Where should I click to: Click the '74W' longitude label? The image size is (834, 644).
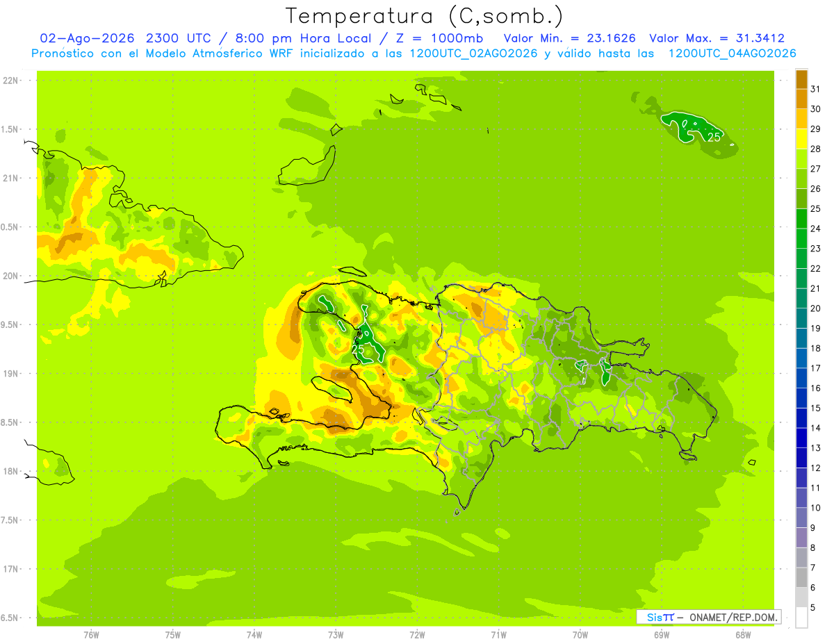pyautogui.click(x=254, y=634)
